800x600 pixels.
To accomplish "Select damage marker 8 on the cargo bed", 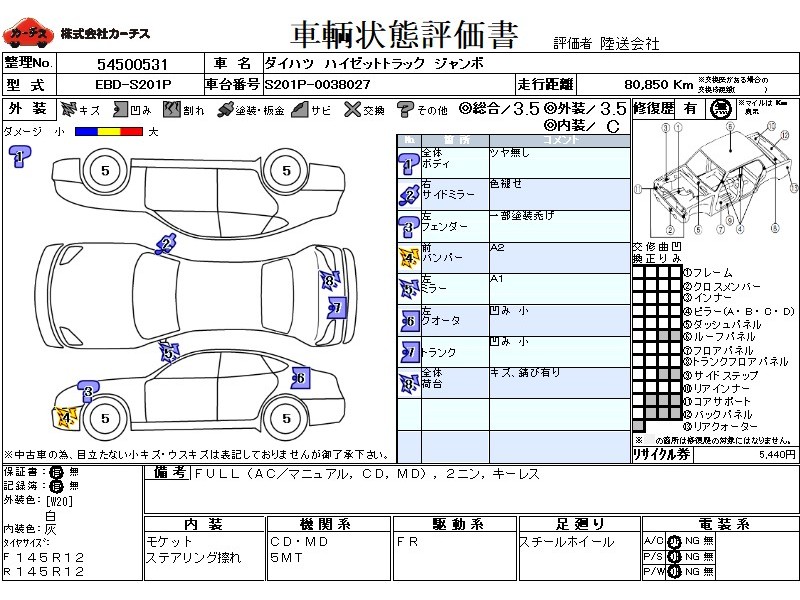I will tap(329, 281).
